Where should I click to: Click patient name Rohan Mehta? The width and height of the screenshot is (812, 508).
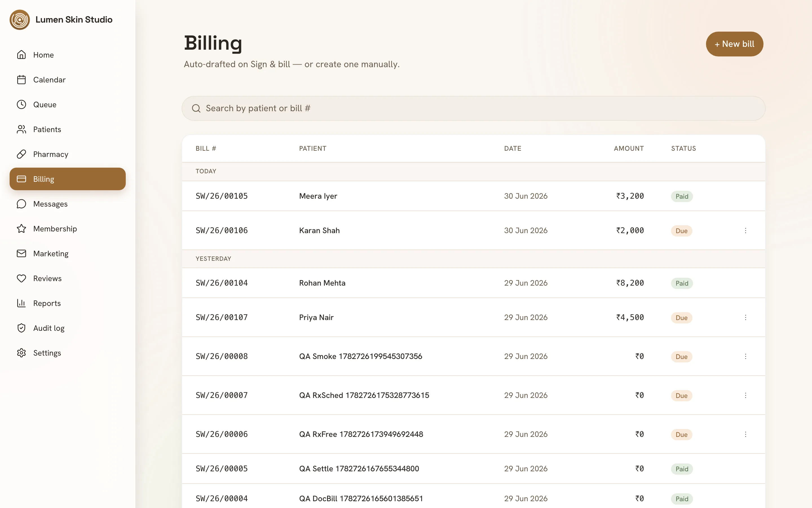(322, 283)
